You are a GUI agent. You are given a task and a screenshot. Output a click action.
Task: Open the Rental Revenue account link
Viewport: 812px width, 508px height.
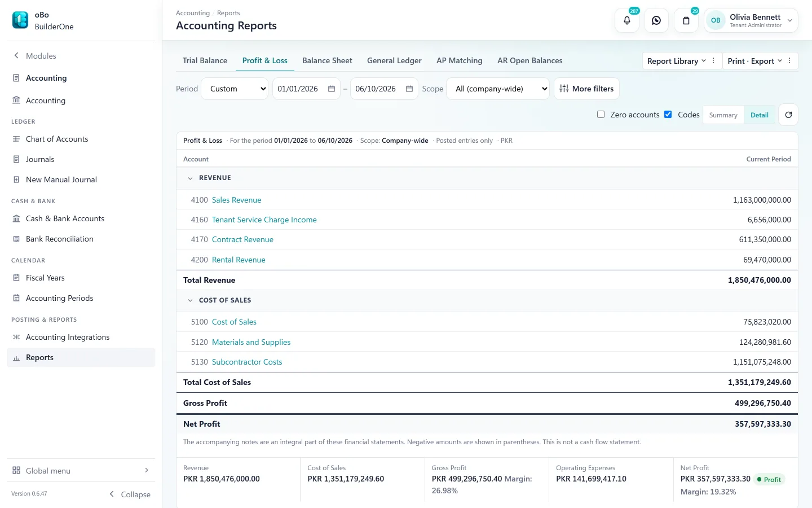coord(239,260)
